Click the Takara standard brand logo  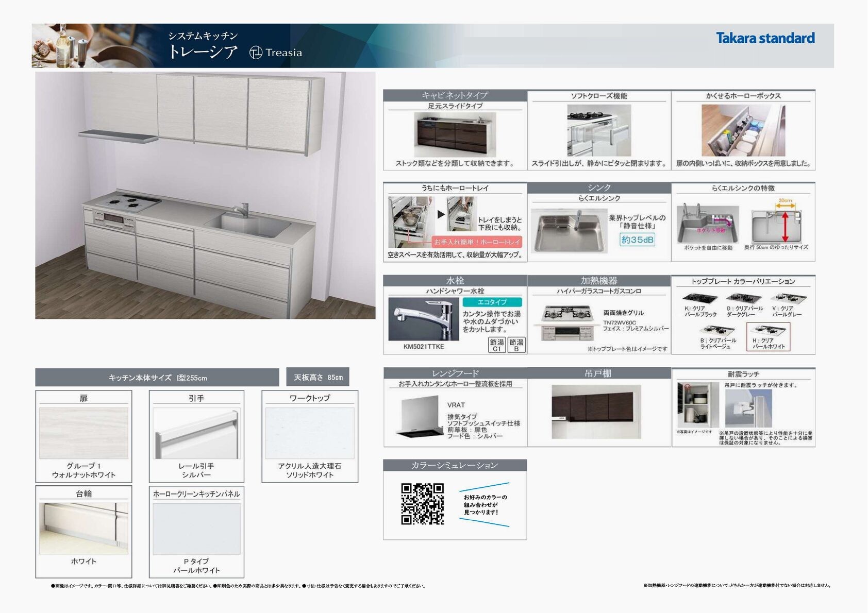coord(765,38)
